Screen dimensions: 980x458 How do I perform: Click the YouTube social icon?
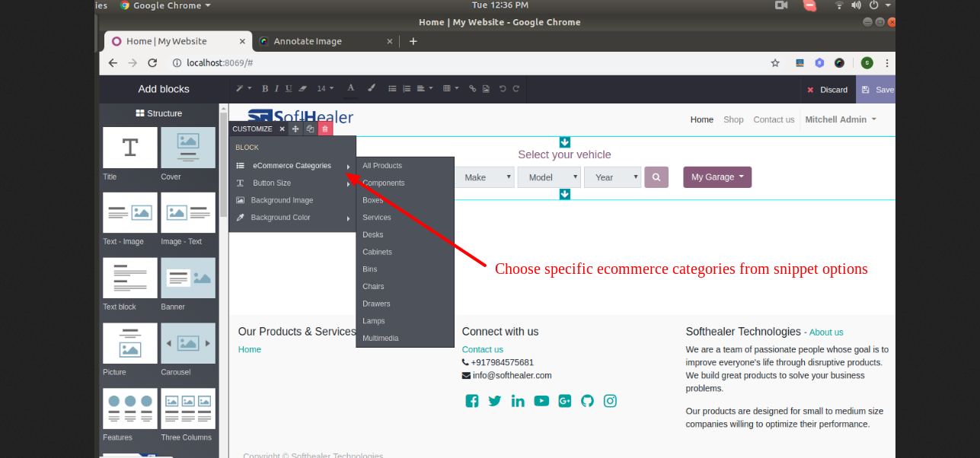(x=541, y=401)
